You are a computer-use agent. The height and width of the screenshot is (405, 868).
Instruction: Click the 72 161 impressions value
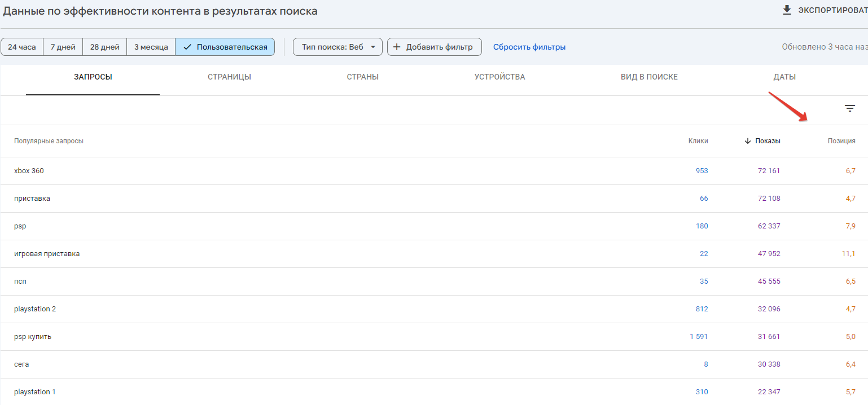pyautogui.click(x=769, y=171)
